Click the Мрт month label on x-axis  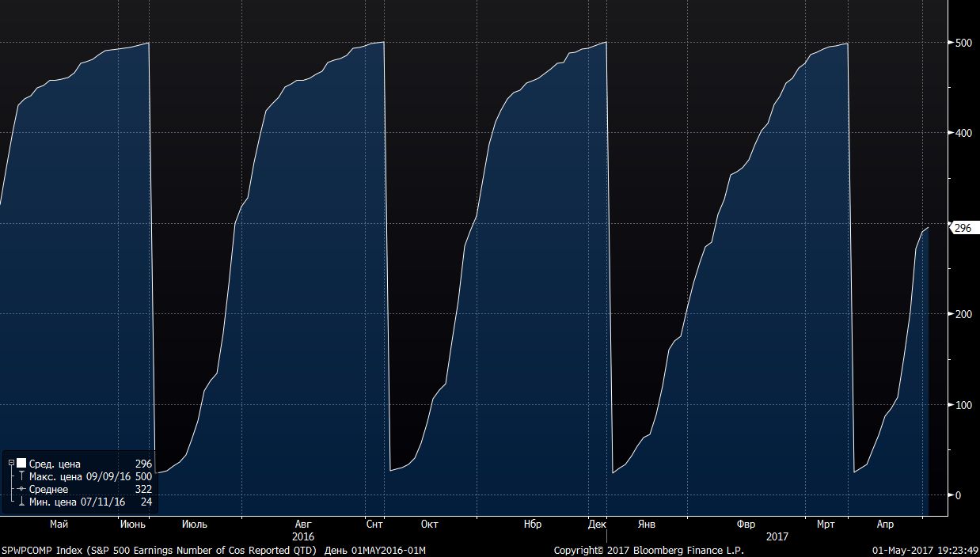[x=826, y=524]
